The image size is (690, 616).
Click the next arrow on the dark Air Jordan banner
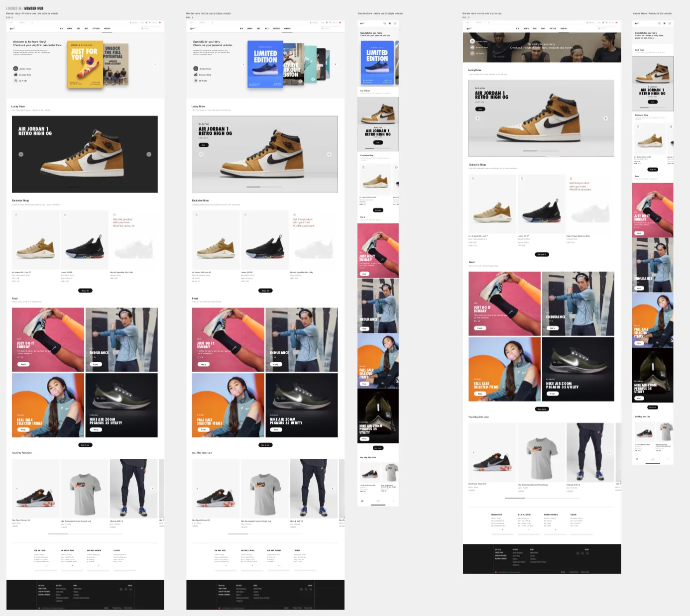[x=149, y=154]
